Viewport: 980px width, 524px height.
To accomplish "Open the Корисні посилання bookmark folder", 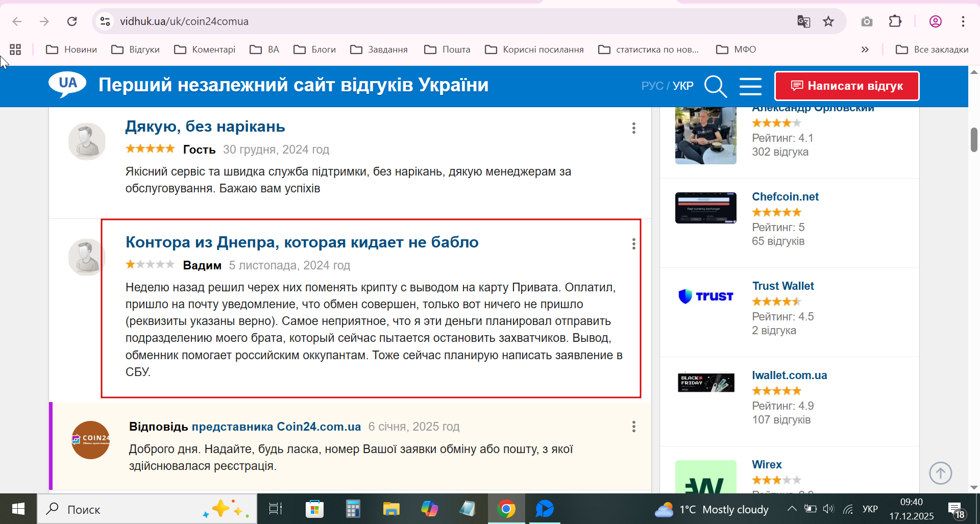I will (534, 49).
